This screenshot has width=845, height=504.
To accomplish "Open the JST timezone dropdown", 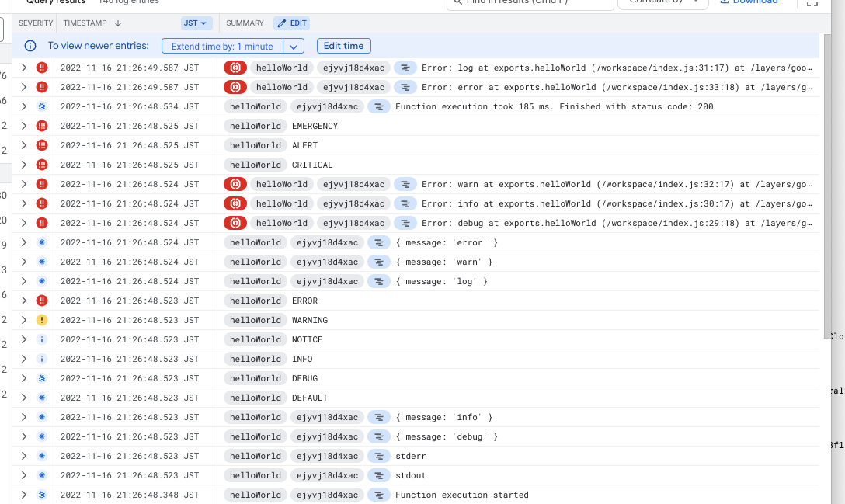I will 197,23.
